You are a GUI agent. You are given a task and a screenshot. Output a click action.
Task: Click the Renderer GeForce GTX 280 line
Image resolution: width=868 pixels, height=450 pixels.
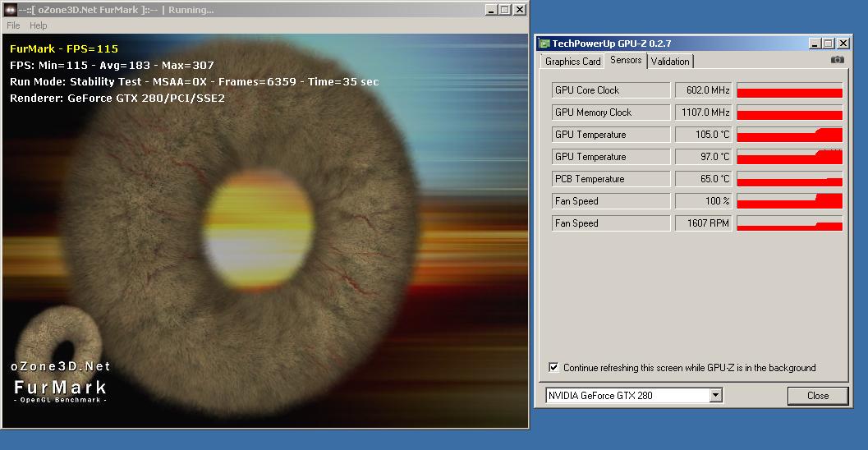[117, 98]
